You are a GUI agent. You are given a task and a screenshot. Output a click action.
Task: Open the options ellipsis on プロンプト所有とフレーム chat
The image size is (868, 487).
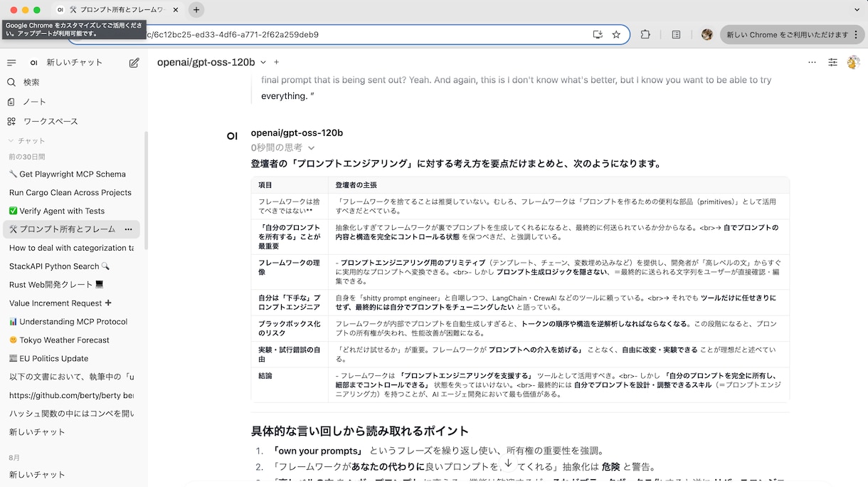(x=129, y=229)
